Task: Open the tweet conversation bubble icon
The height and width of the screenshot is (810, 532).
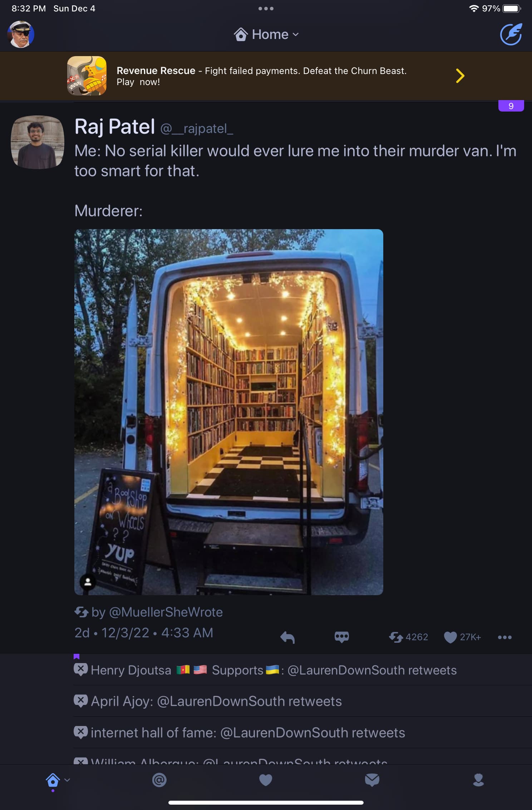Action: click(342, 637)
